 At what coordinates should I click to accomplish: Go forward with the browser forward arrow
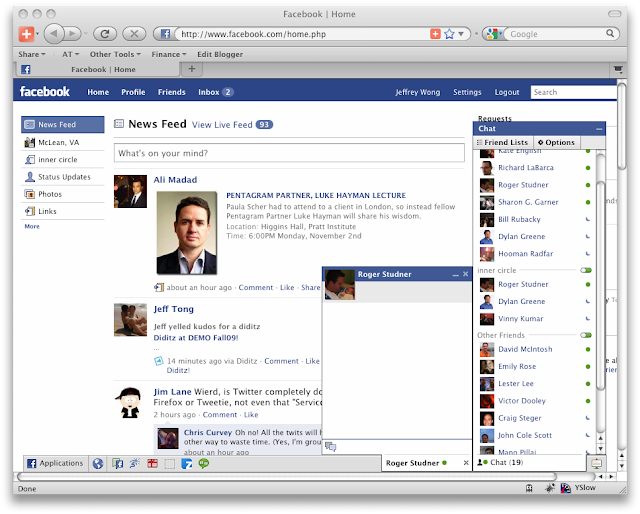(73, 34)
